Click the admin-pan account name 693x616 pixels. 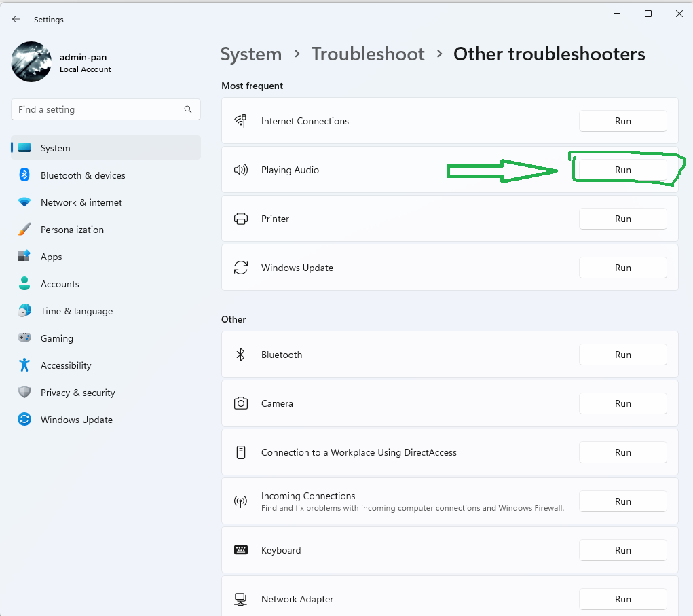pos(83,57)
